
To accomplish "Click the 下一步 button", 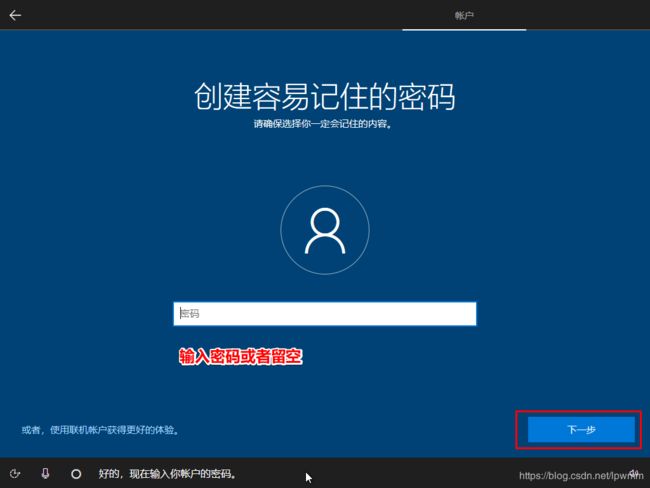I will click(x=581, y=430).
